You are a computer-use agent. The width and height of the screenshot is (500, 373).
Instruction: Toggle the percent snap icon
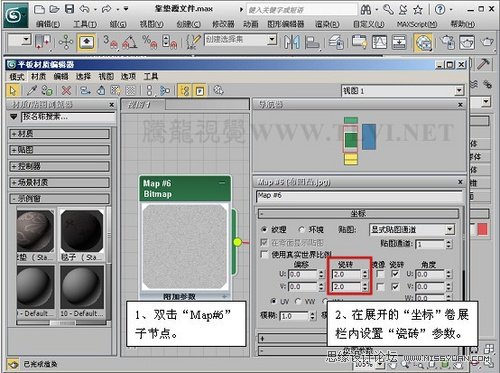tap(149, 42)
